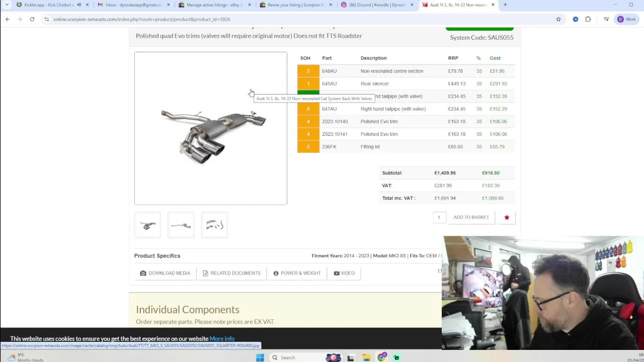Click part number Z023.10141
The width and height of the screenshot is (644, 362).
(335, 134)
